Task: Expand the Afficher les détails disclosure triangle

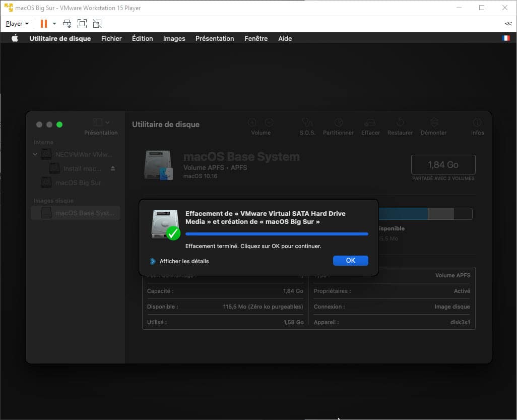Action: (x=153, y=261)
